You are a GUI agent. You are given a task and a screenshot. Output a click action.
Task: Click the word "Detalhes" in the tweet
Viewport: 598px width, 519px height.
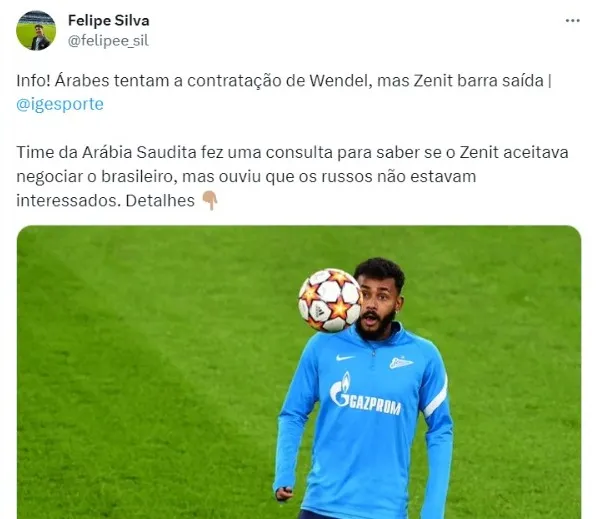[160, 200]
